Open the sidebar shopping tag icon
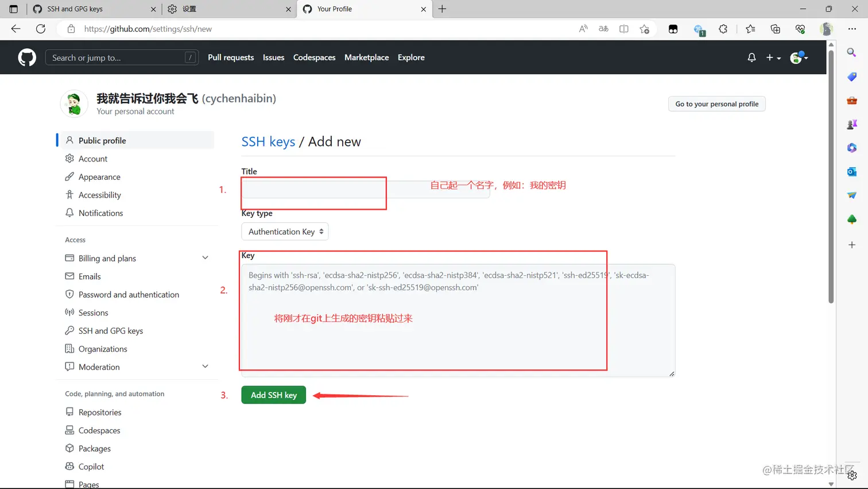868x489 pixels. pos(852,76)
